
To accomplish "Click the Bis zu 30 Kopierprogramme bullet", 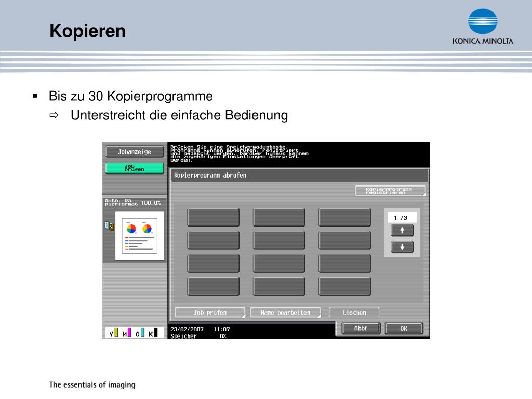I will pos(130,96).
